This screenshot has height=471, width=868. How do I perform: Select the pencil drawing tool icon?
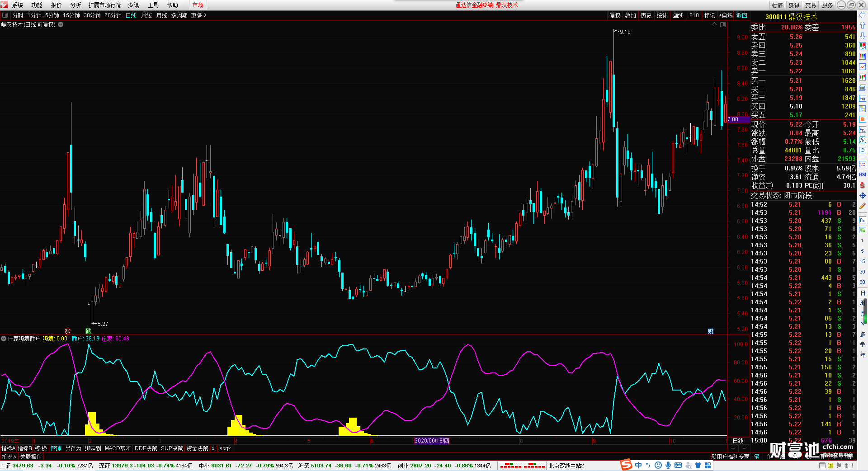(863, 206)
